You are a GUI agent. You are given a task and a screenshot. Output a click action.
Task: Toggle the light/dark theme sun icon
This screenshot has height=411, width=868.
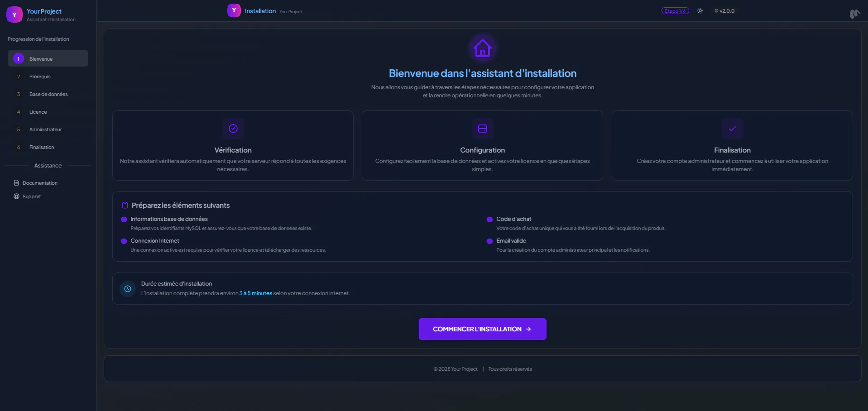[x=700, y=11]
